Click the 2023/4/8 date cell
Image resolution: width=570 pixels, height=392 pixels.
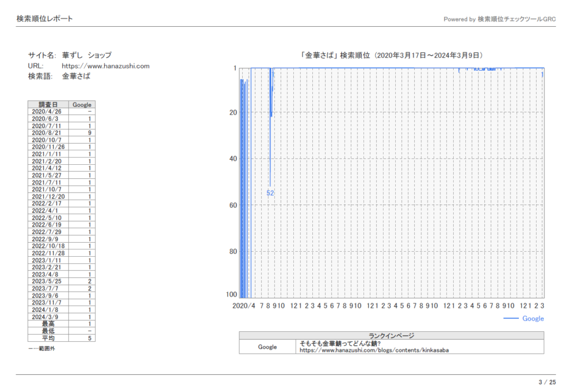coord(48,275)
